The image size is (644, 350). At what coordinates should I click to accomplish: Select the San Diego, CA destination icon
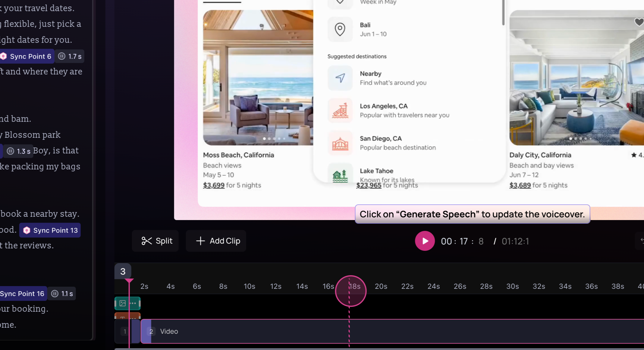tap(340, 143)
